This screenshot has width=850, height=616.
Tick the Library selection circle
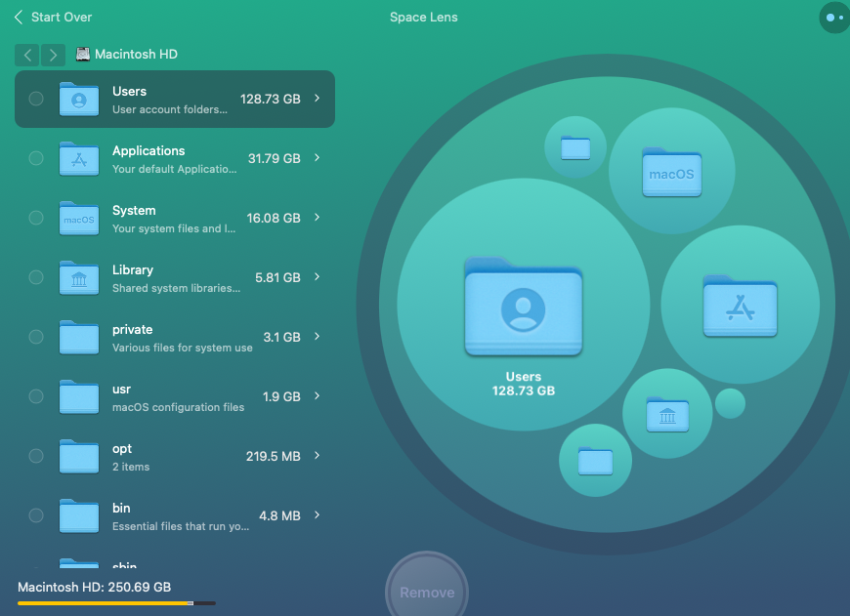click(x=36, y=277)
